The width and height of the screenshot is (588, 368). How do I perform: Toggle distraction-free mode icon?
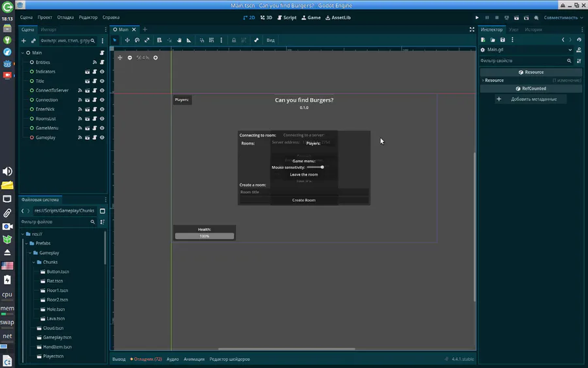[x=472, y=29]
